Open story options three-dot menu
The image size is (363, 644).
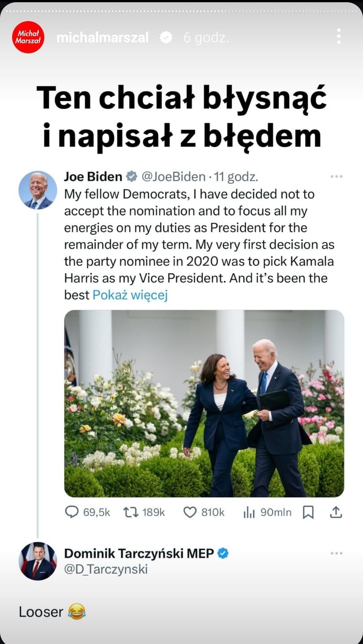click(x=339, y=36)
